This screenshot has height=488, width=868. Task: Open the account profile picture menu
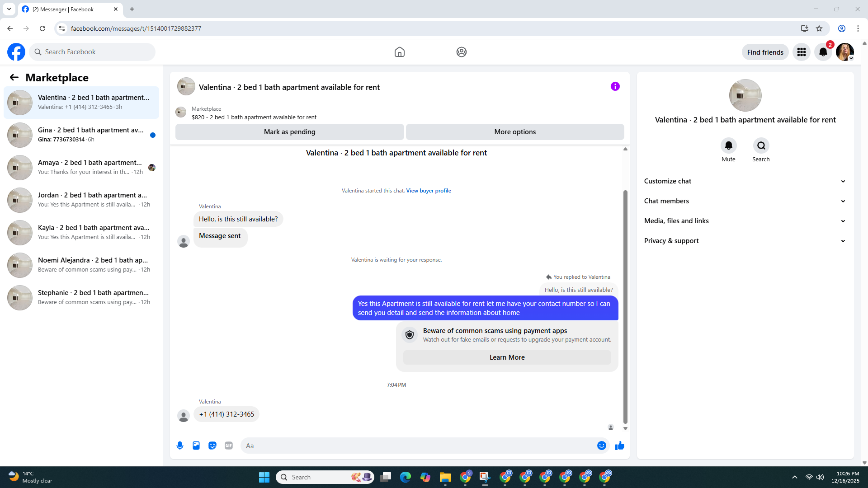coord(844,52)
